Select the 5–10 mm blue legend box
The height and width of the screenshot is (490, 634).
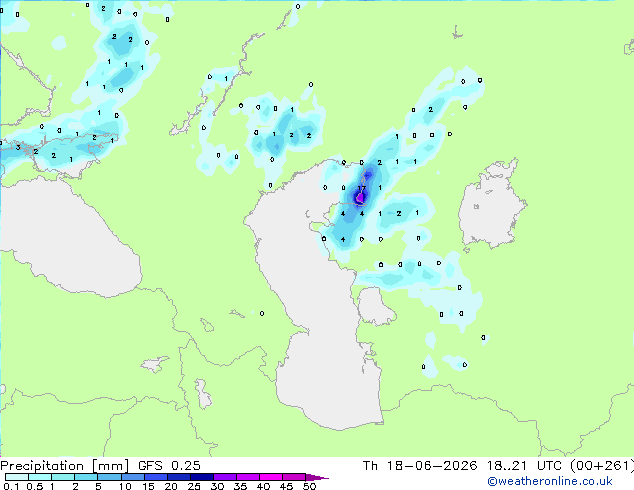(x=109, y=477)
